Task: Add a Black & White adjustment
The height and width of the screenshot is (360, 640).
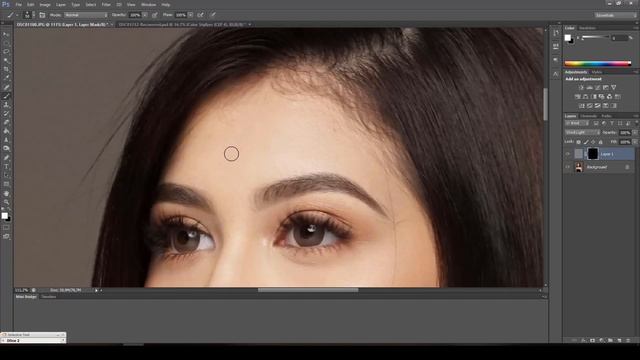Action: (x=593, y=97)
